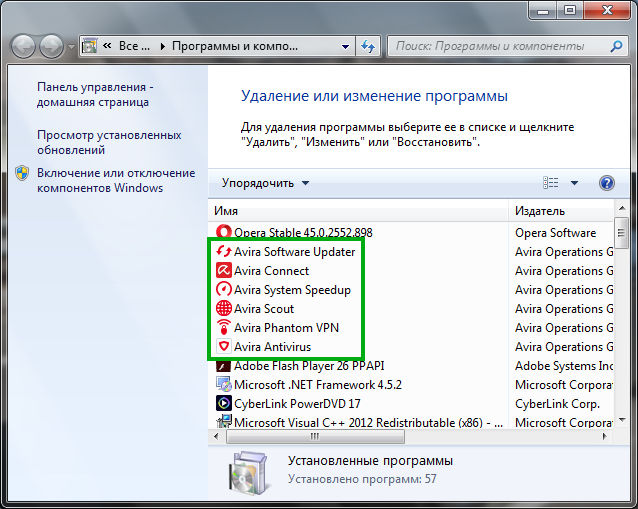Open recent pages dropdown near navigation arrows

pos(71,47)
